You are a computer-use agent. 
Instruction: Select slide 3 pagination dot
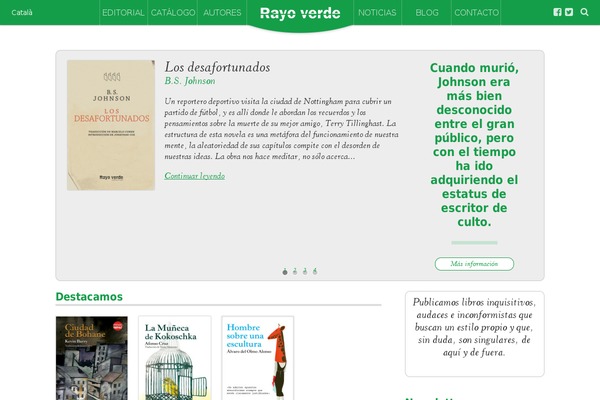[305, 271]
